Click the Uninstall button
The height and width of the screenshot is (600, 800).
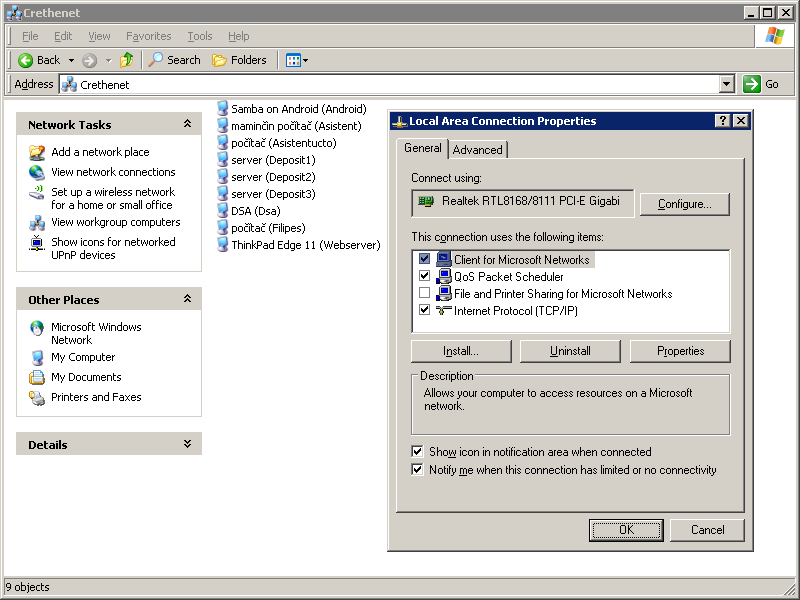(570, 351)
